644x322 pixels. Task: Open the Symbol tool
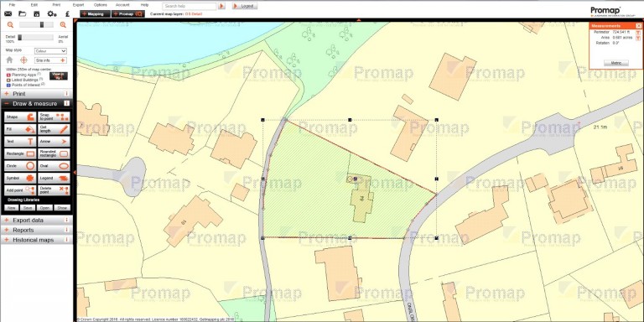click(20, 179)
